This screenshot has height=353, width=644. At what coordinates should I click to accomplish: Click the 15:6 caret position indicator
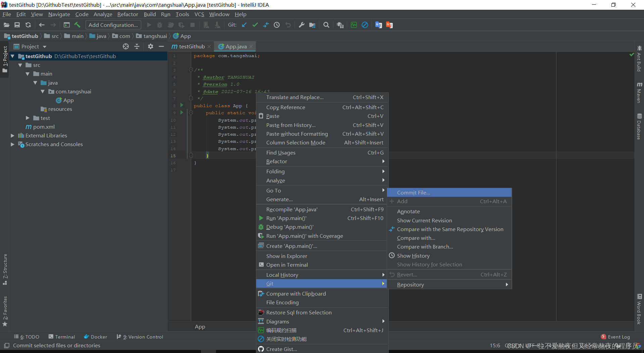coord(495,345)
